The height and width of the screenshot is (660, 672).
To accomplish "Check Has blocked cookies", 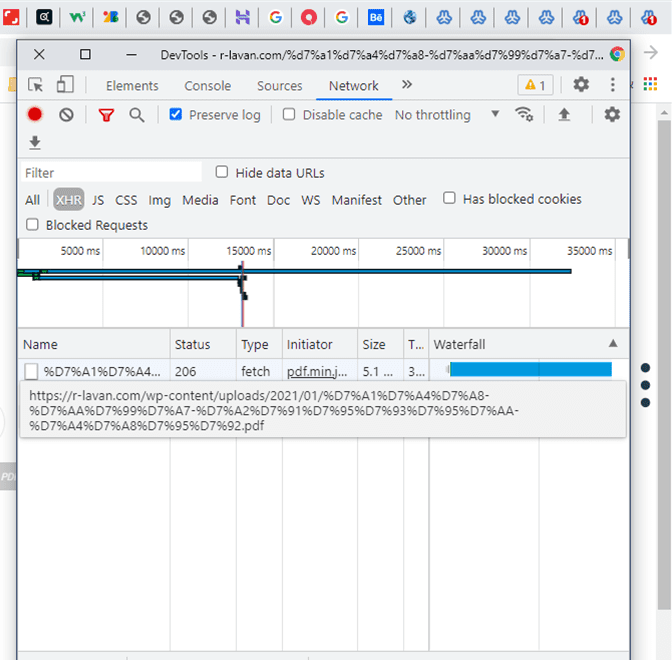I will (449, 198).
